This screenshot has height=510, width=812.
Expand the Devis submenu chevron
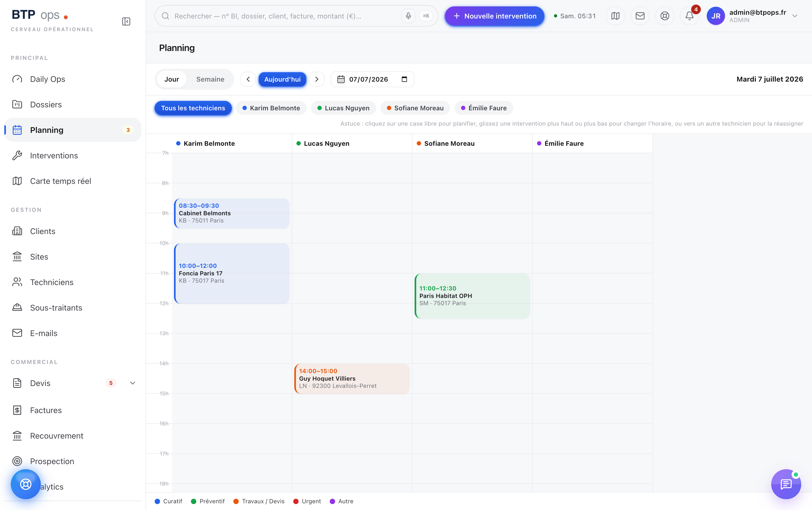click(x=133, y=383)
